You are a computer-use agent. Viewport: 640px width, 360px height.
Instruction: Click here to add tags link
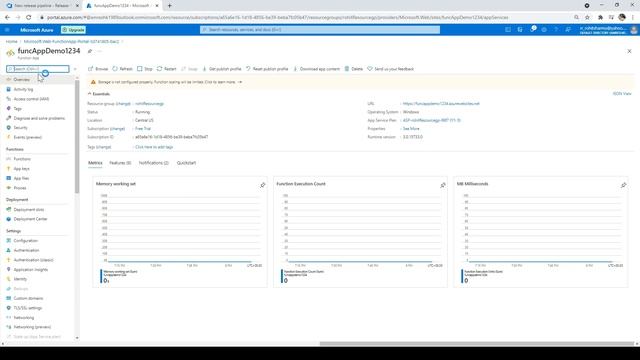(x=154, y=147)
